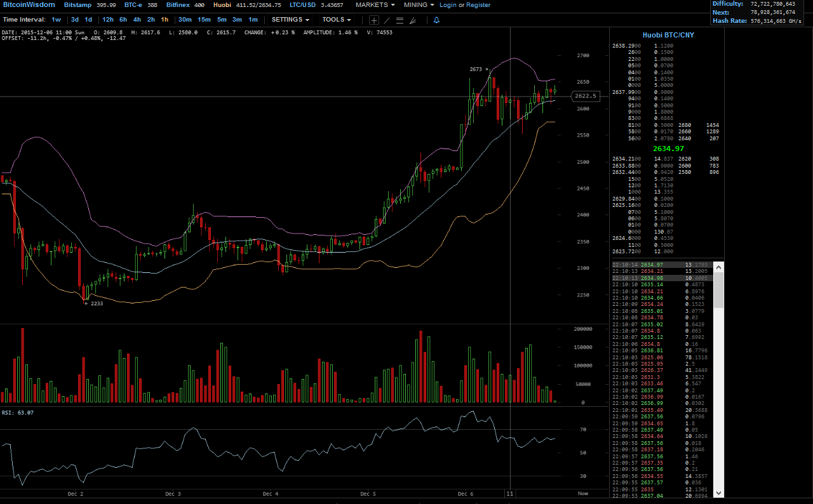Open the BTC-e market link

[133, 4]
